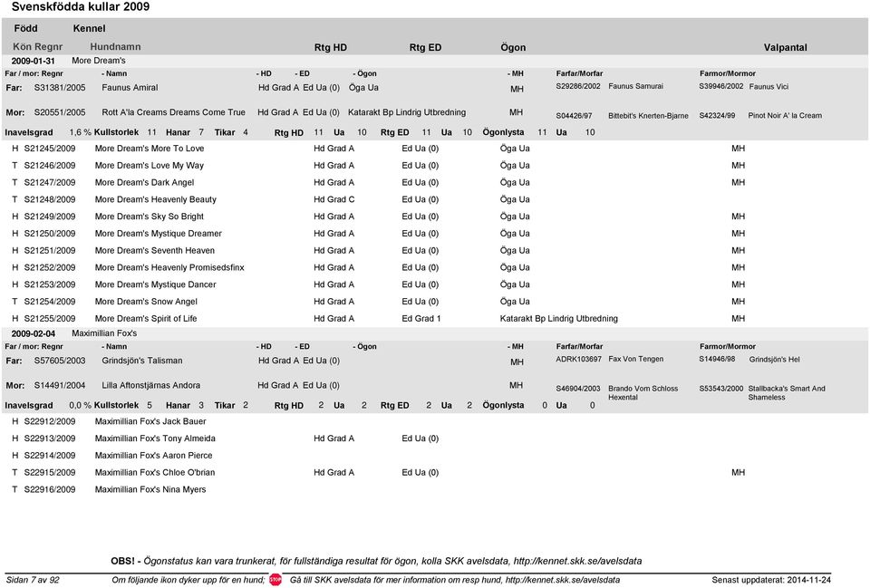Select 'Brando Vom Schloss Hexental'
This screenshot has height=588, width=870.
coord(643,392)
